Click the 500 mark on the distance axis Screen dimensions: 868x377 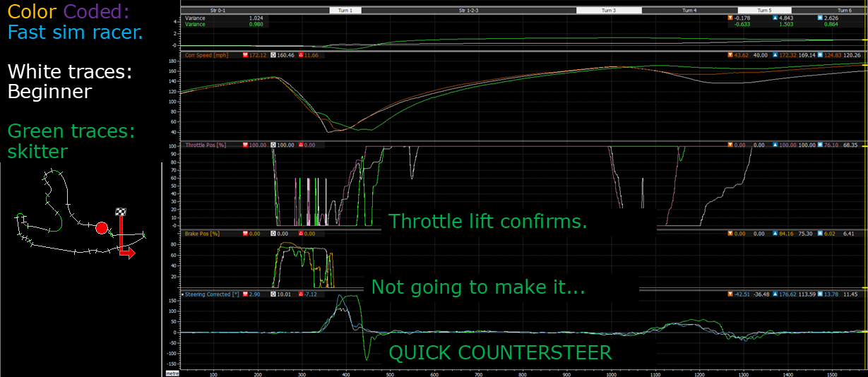tap(390, 373)
